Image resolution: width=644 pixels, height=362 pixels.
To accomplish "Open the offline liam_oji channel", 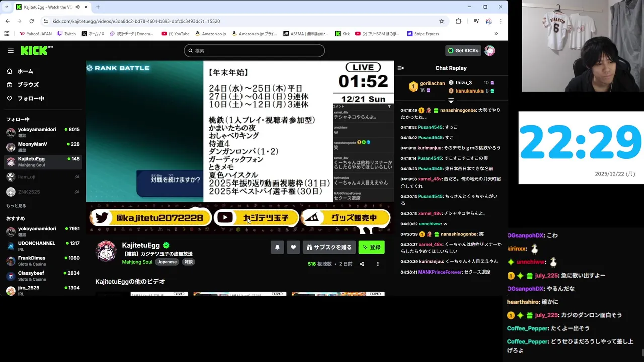I will pyautogui.click(x=43, y=177).
